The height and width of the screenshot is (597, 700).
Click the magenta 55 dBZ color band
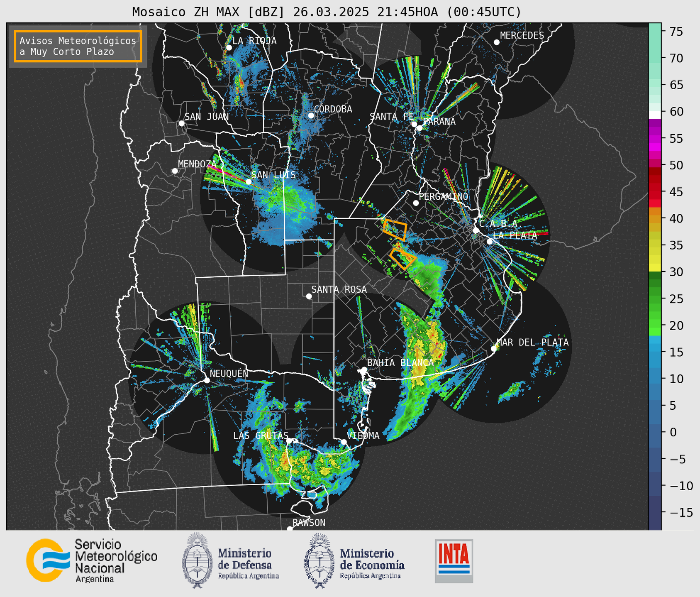[x=655, y=138]
